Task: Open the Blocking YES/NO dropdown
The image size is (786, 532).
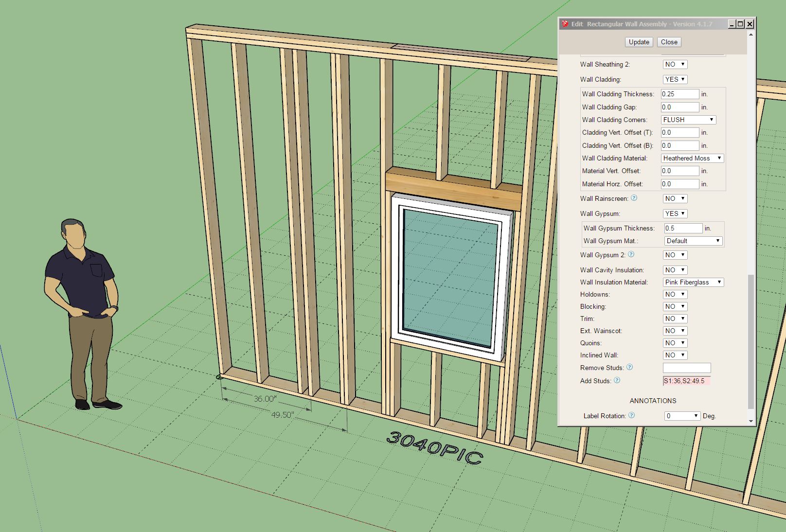Action: pyautogui.click(x=675, y=306)
